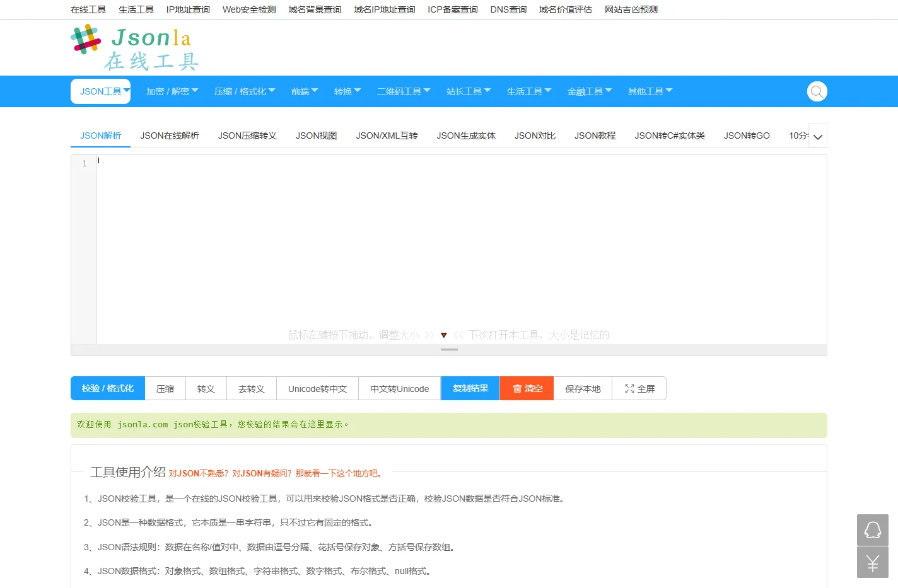The image size is (898, 588).
Task: Click the QQ customer service icon
Action: [x=873, y=530]
